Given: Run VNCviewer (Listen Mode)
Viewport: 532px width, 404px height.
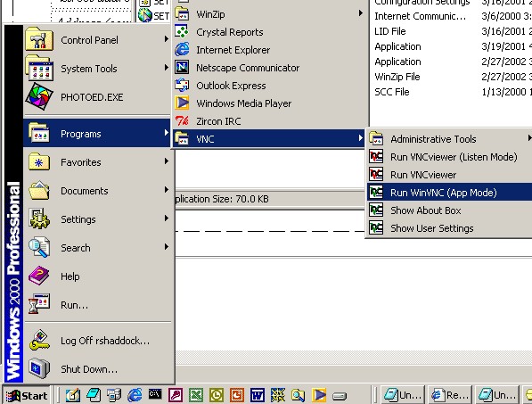Looking at the screenshot, I should click(449, 157).
